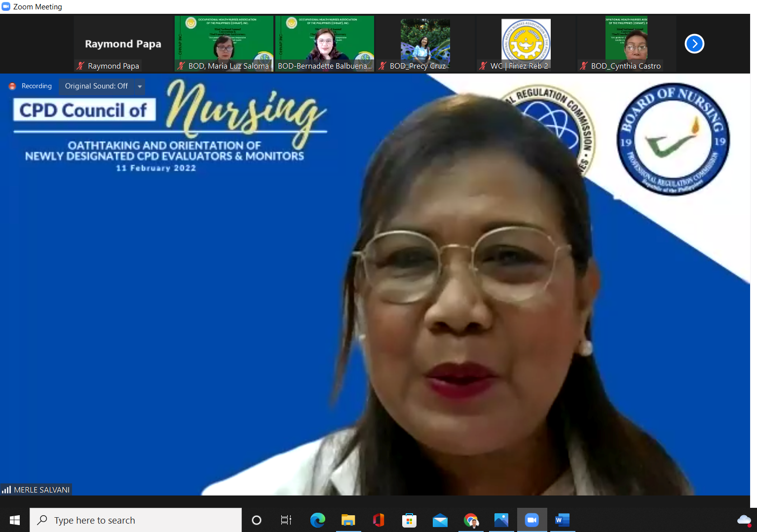Open the Windows Start menu

pyautogui.click(x=15, y=520)
